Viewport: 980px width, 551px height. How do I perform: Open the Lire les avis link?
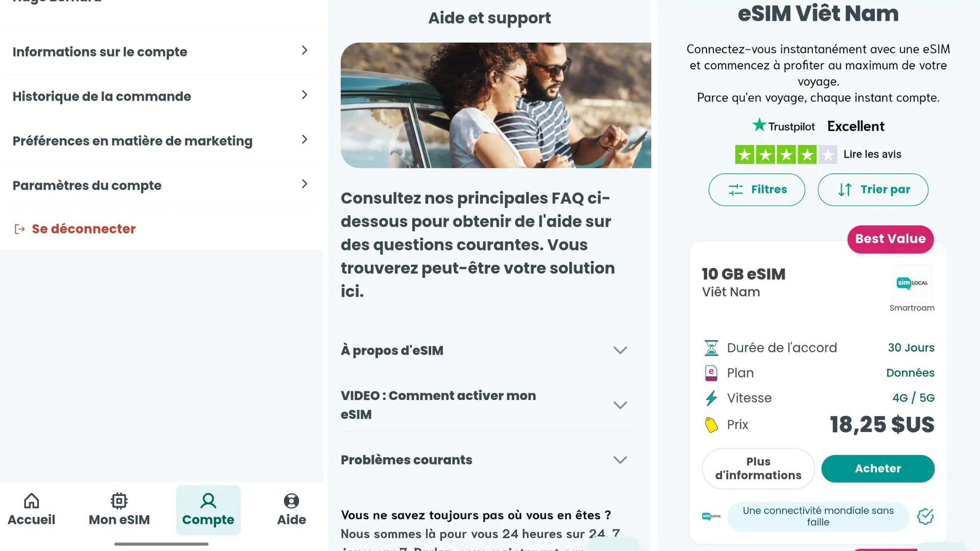click(x=872, y=154)
